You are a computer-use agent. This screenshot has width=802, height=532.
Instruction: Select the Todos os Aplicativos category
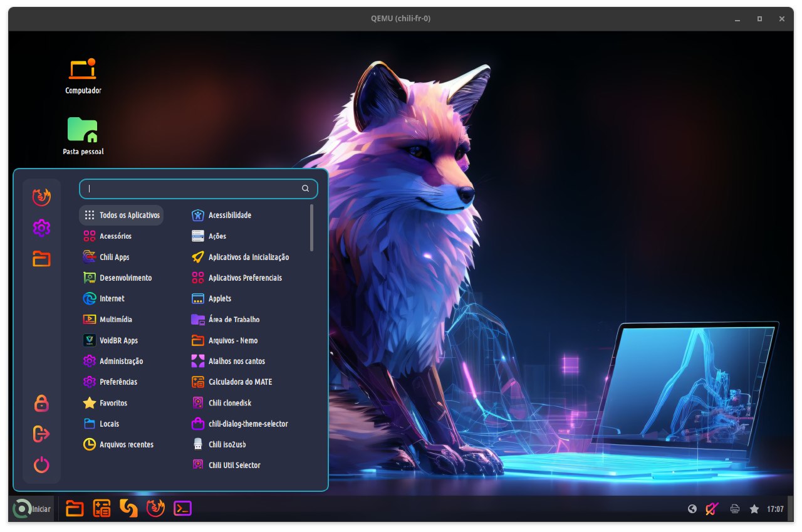(122, 215)
